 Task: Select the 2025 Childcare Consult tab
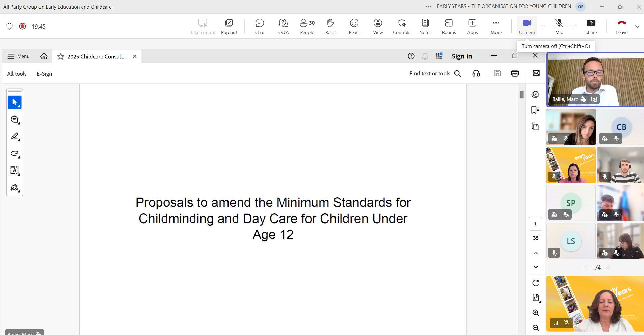point(97,56)
